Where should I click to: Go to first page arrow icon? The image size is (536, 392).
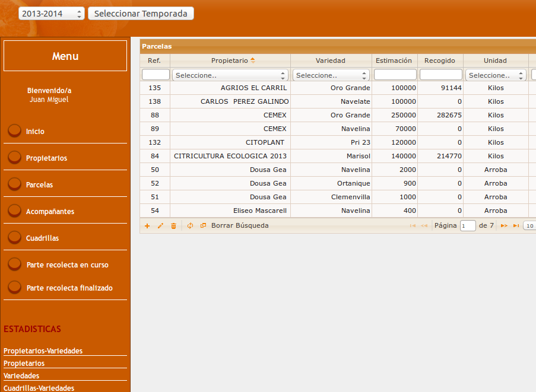pos(413,226)
